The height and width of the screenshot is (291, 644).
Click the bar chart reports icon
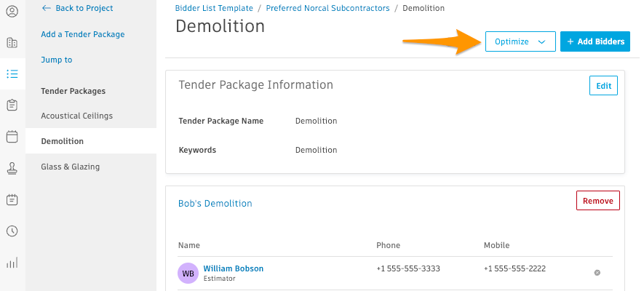click(12, 263)
